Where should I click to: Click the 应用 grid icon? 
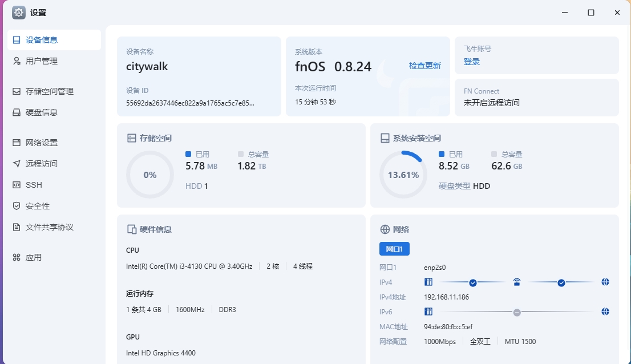pyautogui.click(x=17, y=257)
